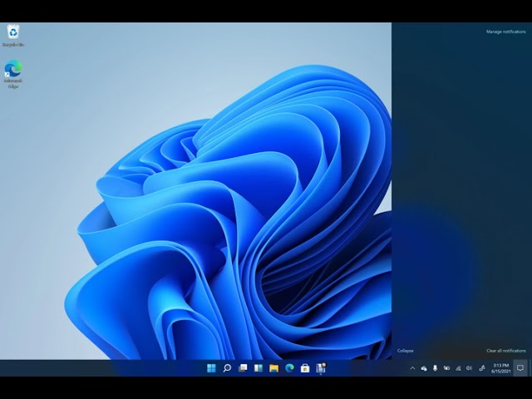Viewport: 532px width, 399px height.
Task: Launch Microsoft Edge from the taskbar
Action: [x=289, y=368]
